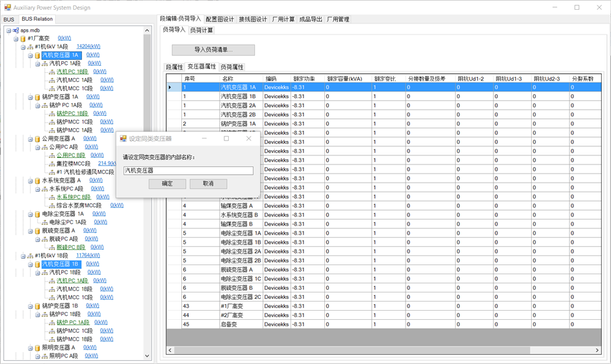Click the bus icon beside 锅炉 PC 1A段
Viewport: 611px width, 364px height.
click(x=45, y=105)
